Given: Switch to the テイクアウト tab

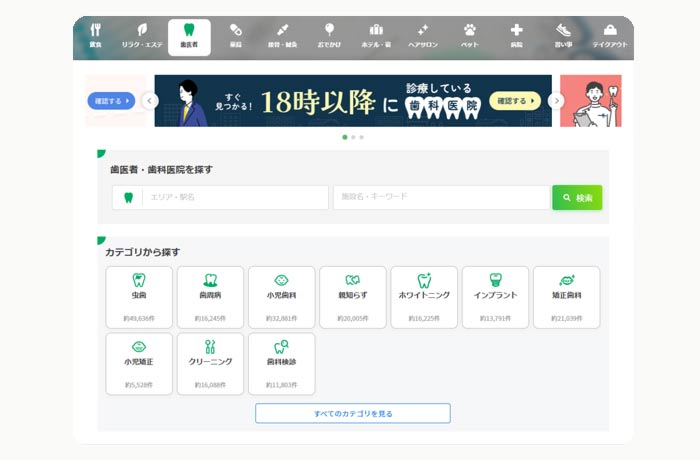Looking at the screenshot, I should click(x=610, y=36).
